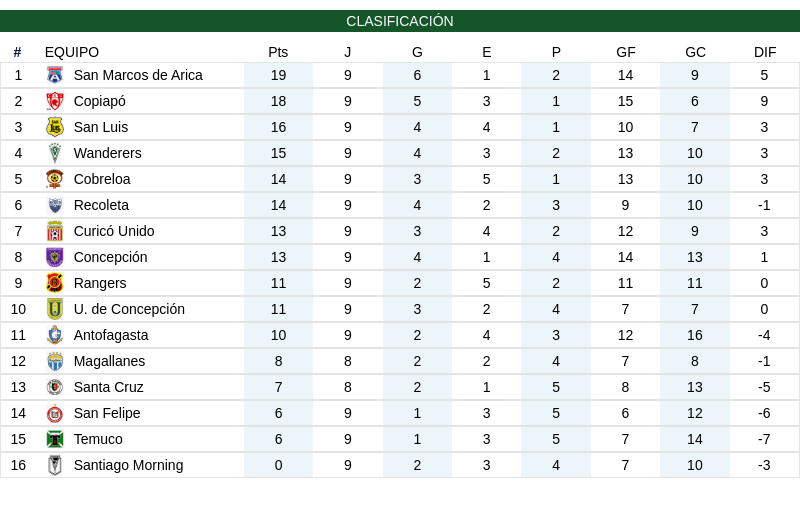Click the Rangers red crest

(55, 283)
